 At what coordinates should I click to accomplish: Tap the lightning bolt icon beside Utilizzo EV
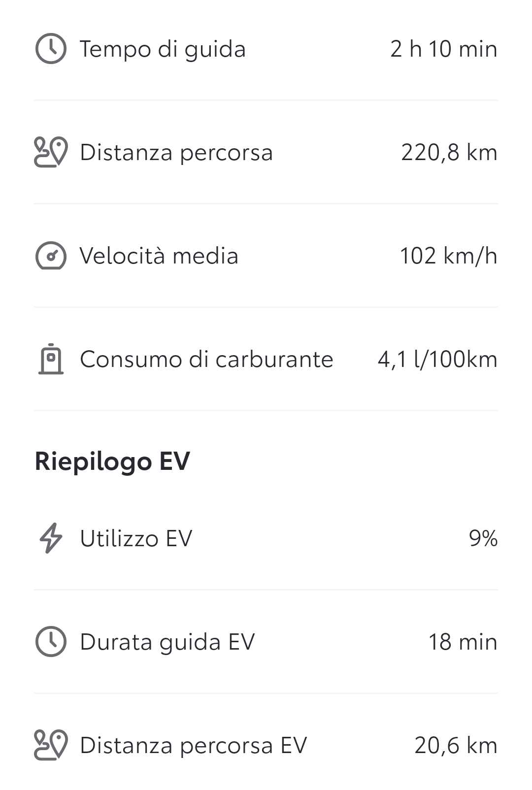pyautogui.click(x=51, y=538)
